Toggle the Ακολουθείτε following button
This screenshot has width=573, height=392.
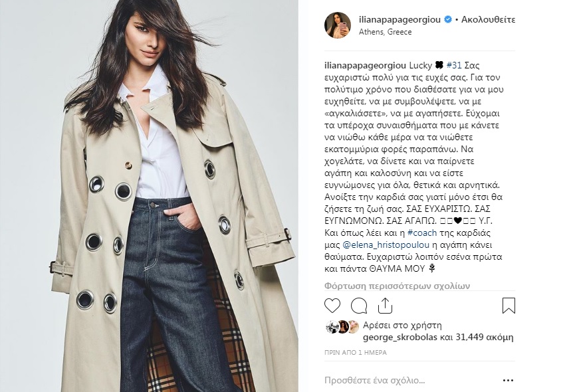(x=488, y=19)
